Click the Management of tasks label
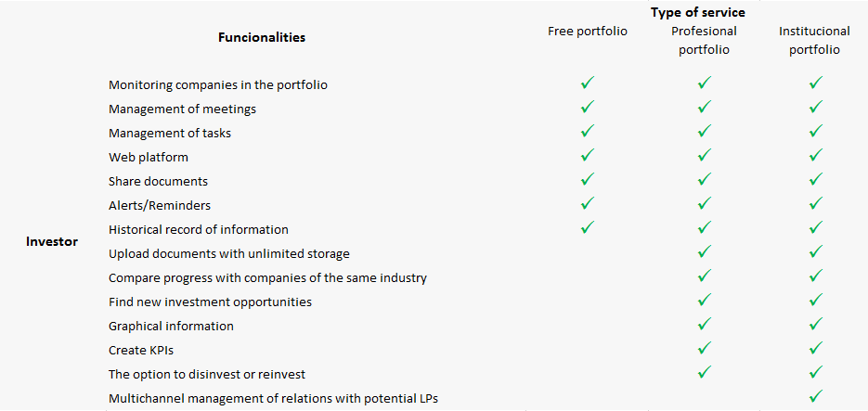This screenshot has width=868, height=411. 170,133
